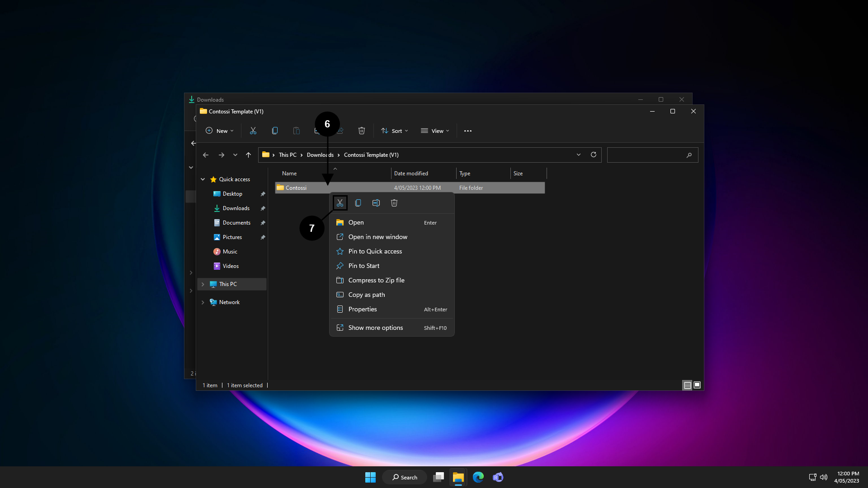Click the Cut icon in context menu
868x488 pixels.
340,203
